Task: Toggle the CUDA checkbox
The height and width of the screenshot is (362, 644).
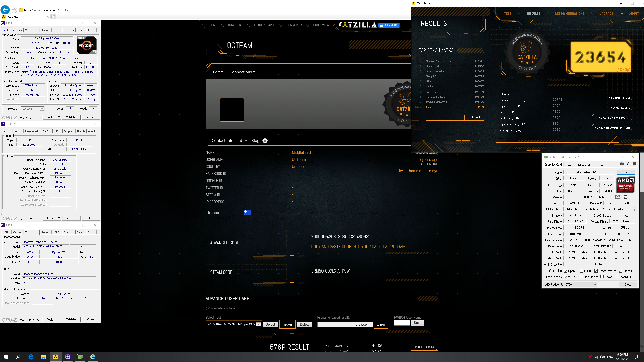Action: click(x=582, y=271)
